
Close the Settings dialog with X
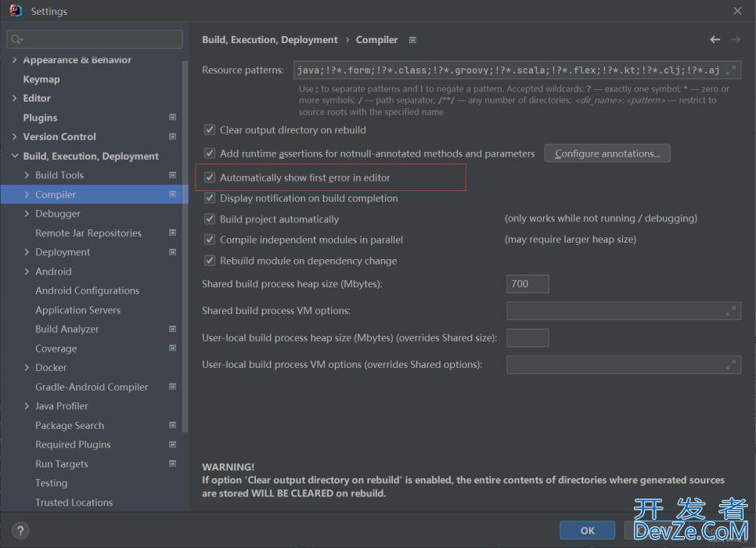point(737,11)
